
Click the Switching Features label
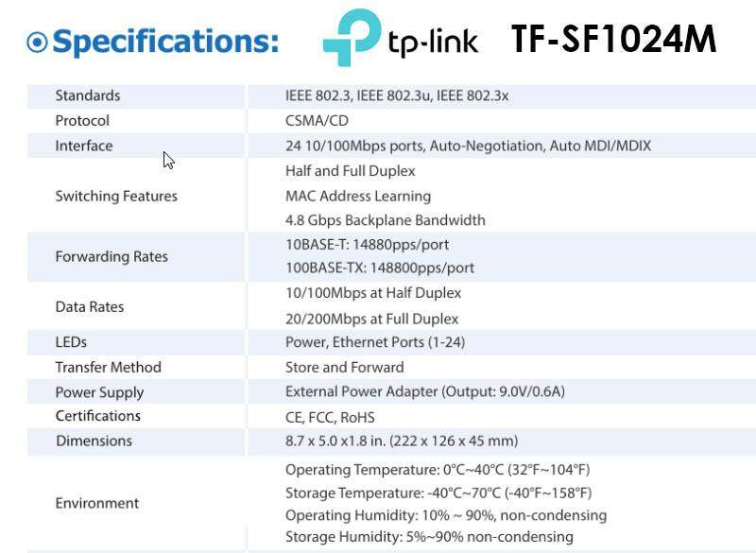pos(116,196)
